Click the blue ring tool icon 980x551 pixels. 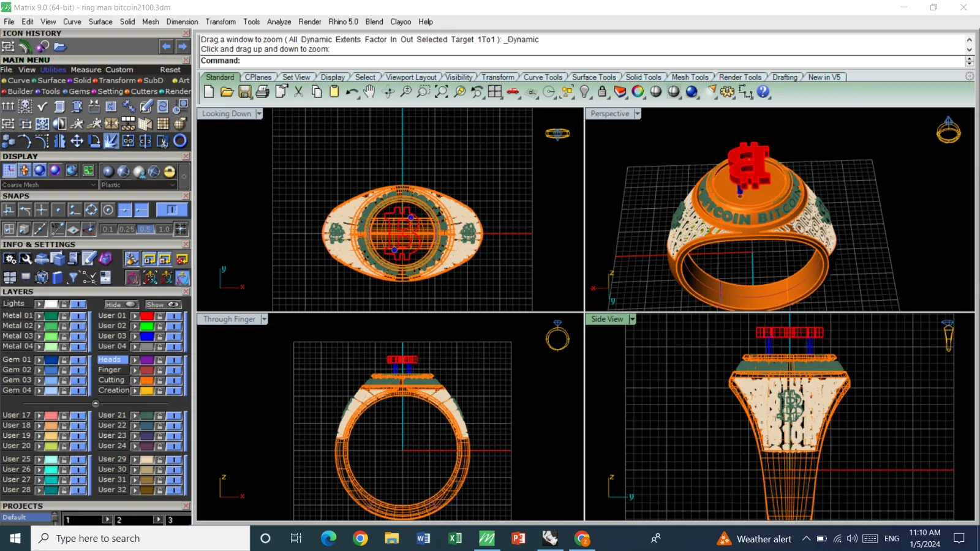click(180, 141)
